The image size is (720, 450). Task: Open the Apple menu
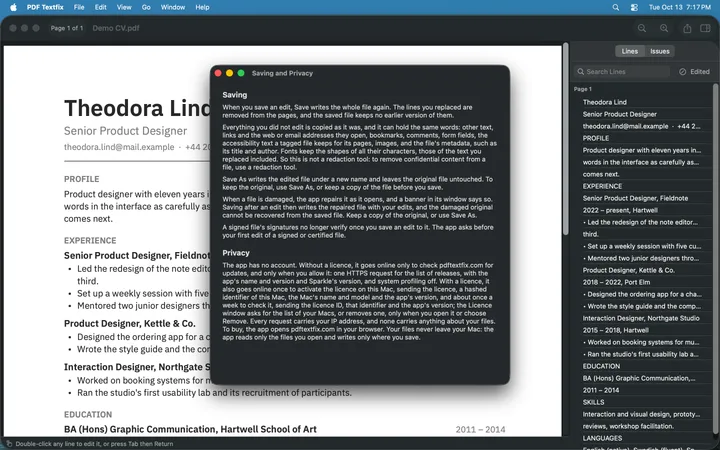click(13, 7)
